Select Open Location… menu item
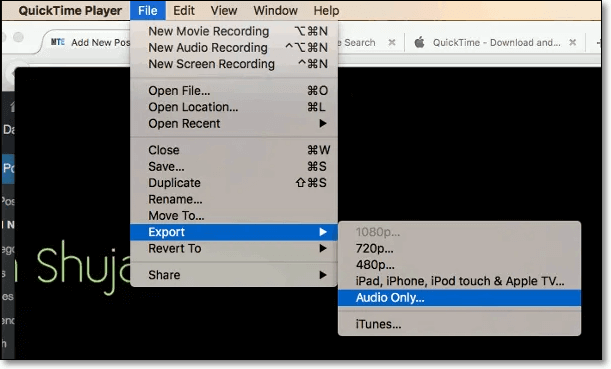Image resolution: width=611 pixels, height=369 pixels. point(234,107)
